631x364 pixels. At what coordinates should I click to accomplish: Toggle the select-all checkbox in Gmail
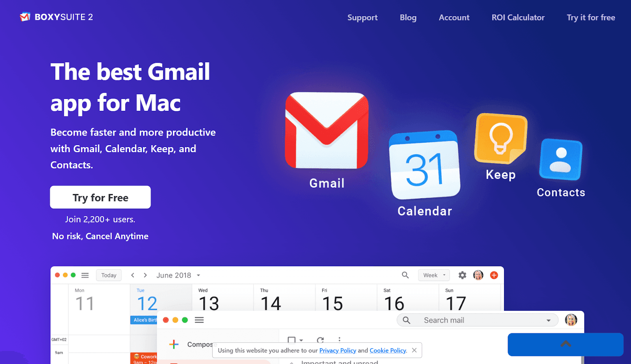tap(292, 340)
